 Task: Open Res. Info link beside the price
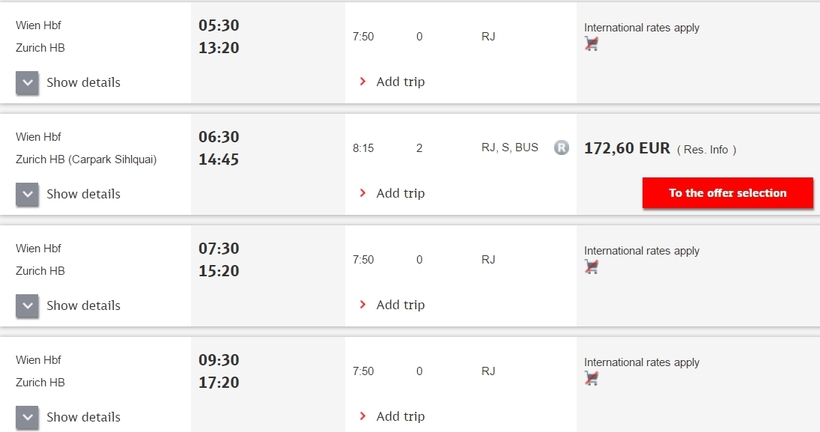706,150
